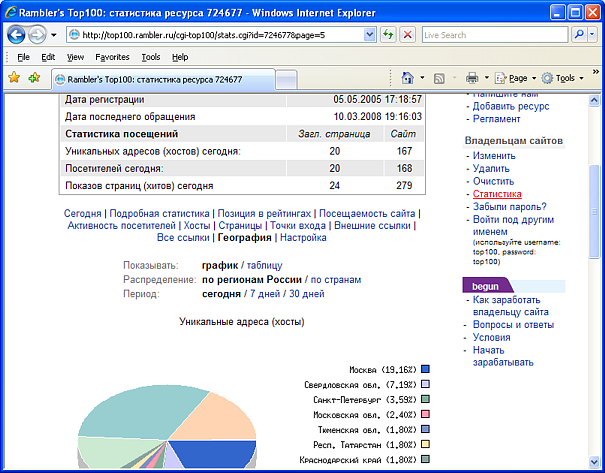Image resolution: width=605 pixels, height=473 pixels.
Task: Click the address bar URL field
Action: coord(216,35)
